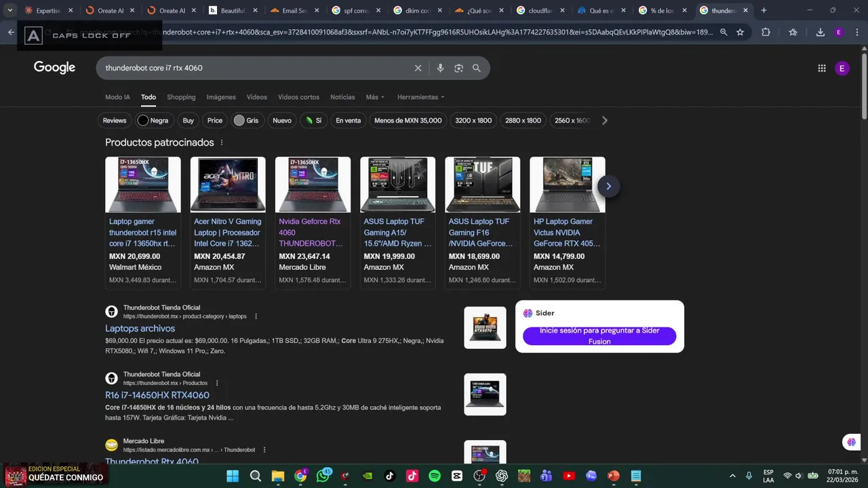This screenshot has height=488, width=868.
Task: Open the HP Laptop Gamer Victus listing
Action: pyautogui.click(x=568, y=223)
